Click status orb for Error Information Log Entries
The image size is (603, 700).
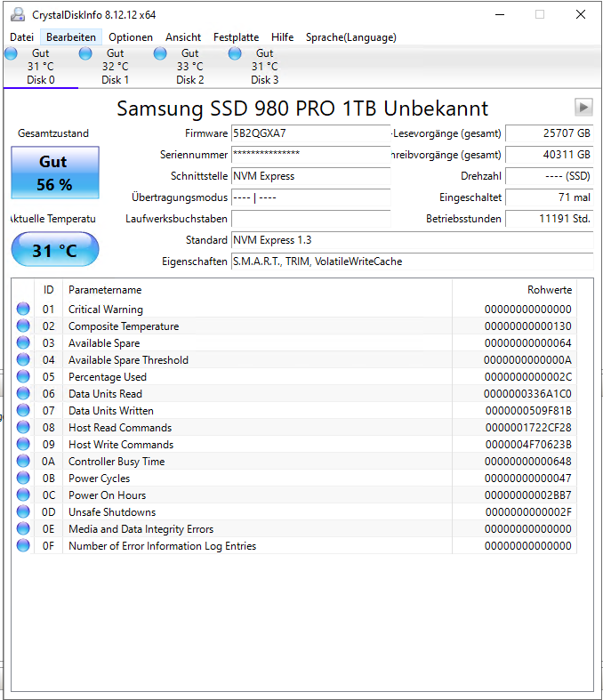pyautogui.click(x=23, y=545)
